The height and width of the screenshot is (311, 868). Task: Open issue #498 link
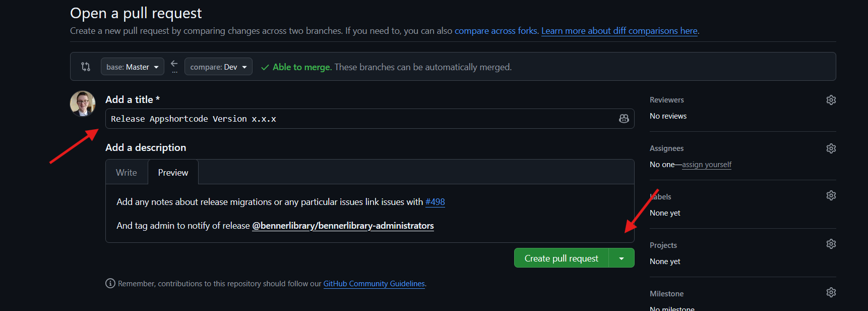[x=435, y=202]
